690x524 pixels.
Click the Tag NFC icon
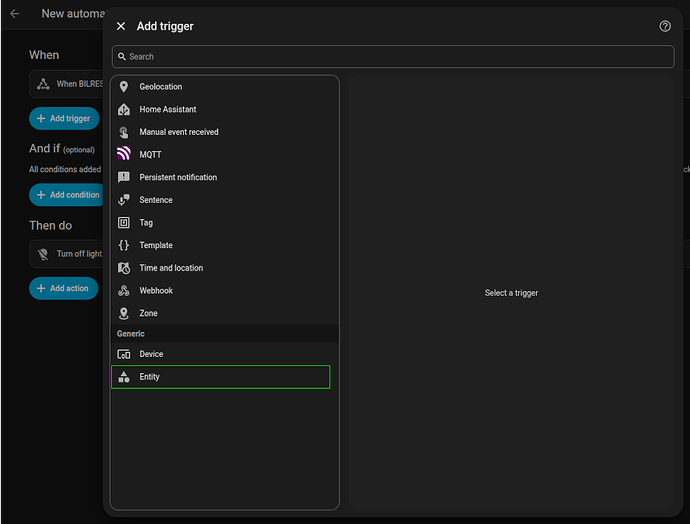124,223
